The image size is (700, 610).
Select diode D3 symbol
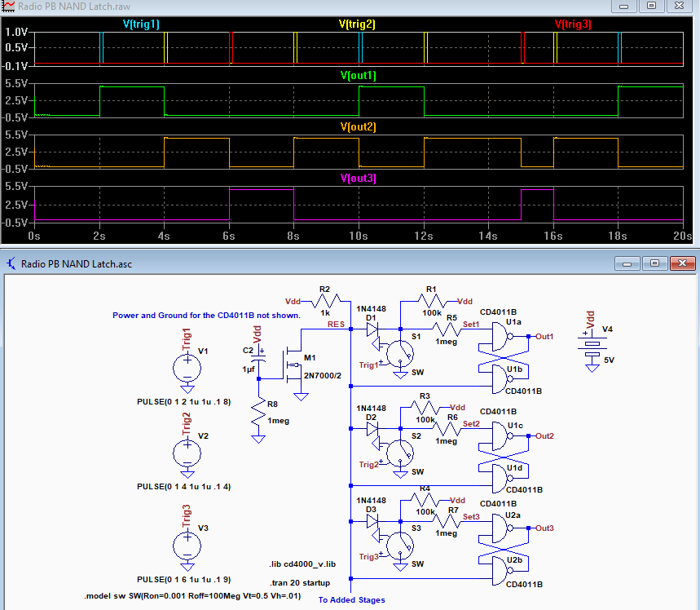pyautogui.click(x=372, y=521)
